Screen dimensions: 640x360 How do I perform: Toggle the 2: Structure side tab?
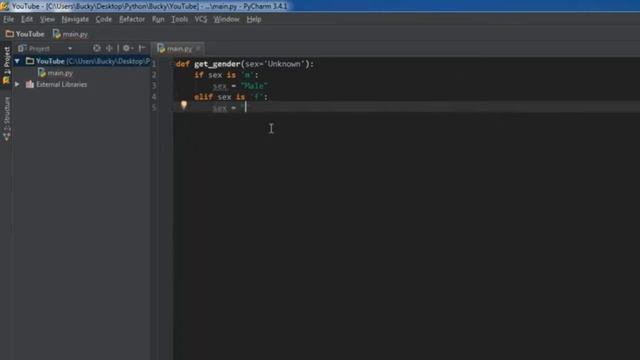(x=6, y=119)
